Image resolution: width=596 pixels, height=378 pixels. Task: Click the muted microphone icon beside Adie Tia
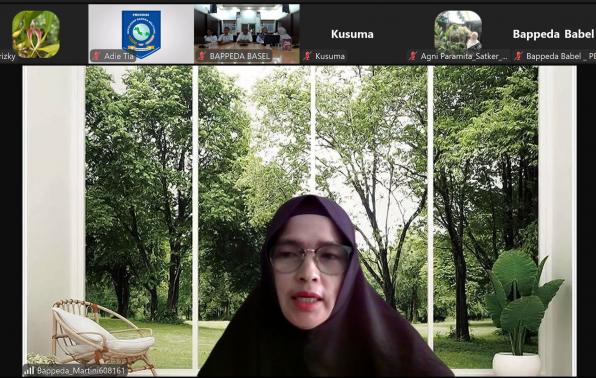coord(97,56)
